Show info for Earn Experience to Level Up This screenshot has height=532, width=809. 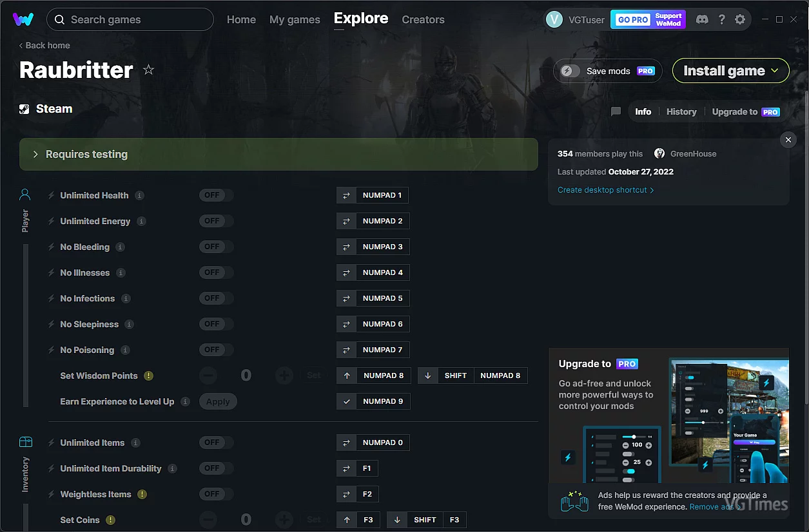[x=185, y=401]
